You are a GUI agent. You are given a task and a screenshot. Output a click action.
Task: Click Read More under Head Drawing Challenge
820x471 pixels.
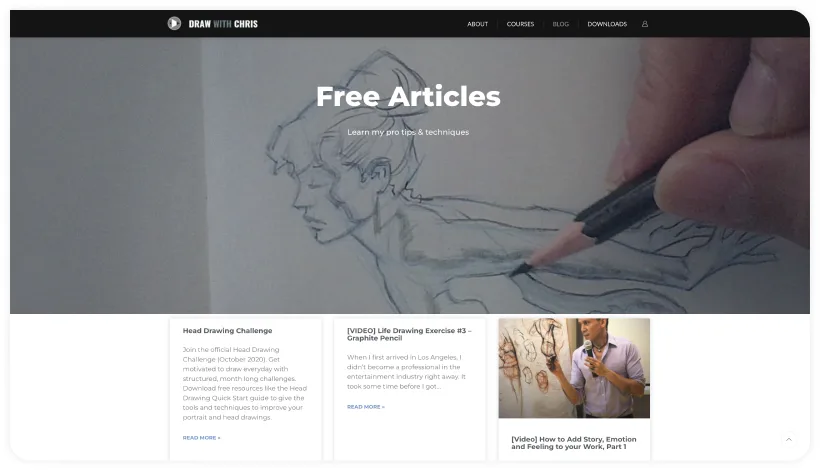201,438
